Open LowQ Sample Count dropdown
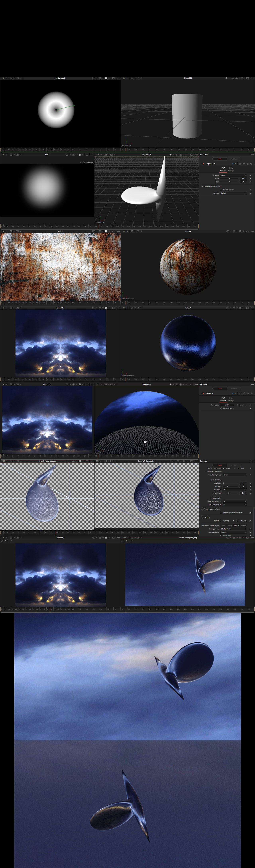 coord(235,501)
